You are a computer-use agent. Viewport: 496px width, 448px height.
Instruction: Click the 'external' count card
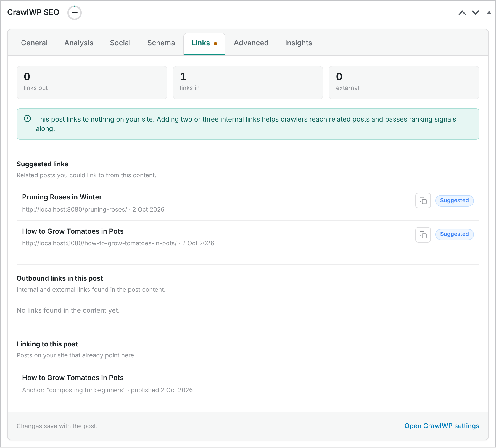tap(404, 83)
